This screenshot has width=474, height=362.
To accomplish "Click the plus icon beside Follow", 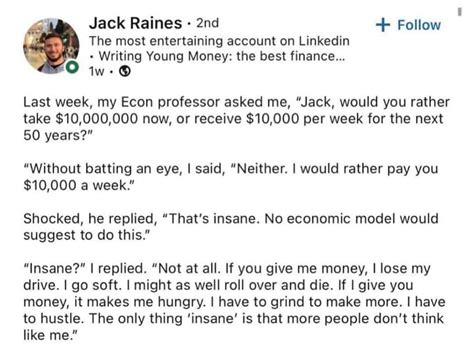I will click(x=383, y=25).
